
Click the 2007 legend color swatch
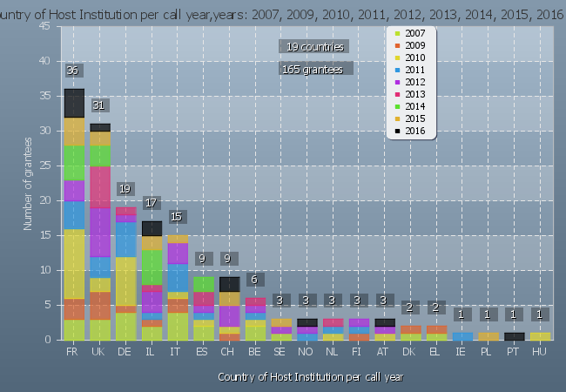[x=397, y=33]
